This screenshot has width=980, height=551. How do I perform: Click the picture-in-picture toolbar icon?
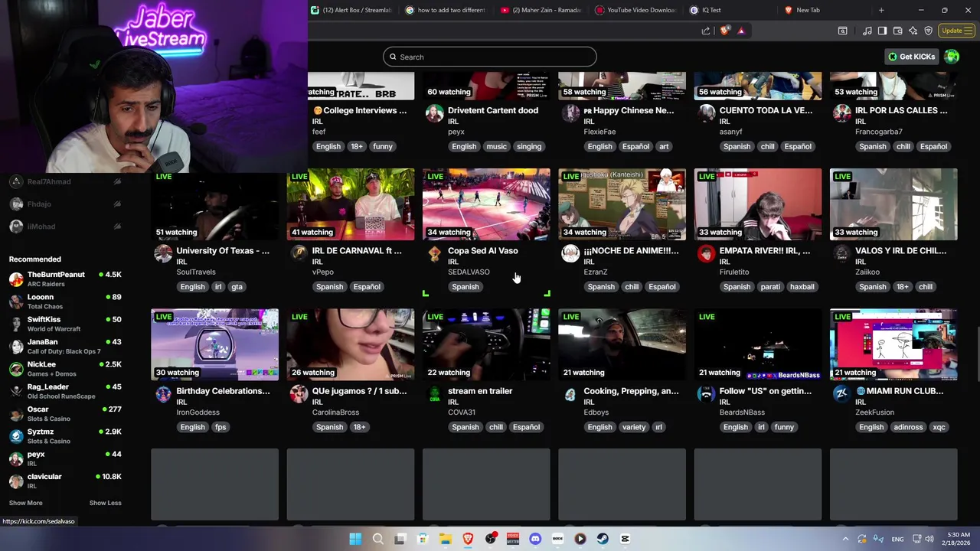point(842,31)
